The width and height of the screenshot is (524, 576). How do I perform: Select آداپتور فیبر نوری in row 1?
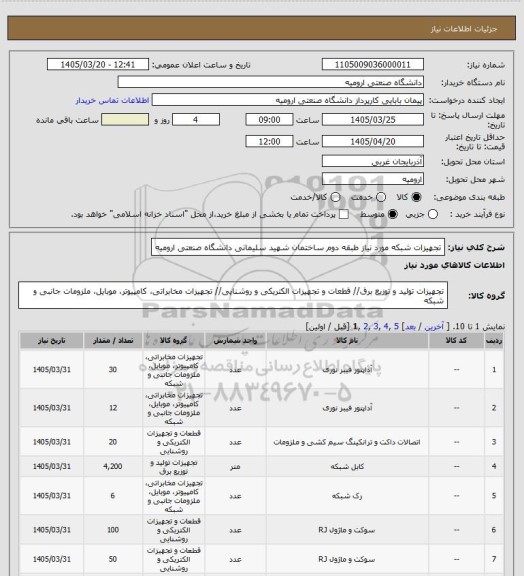[x=347, y=370]
